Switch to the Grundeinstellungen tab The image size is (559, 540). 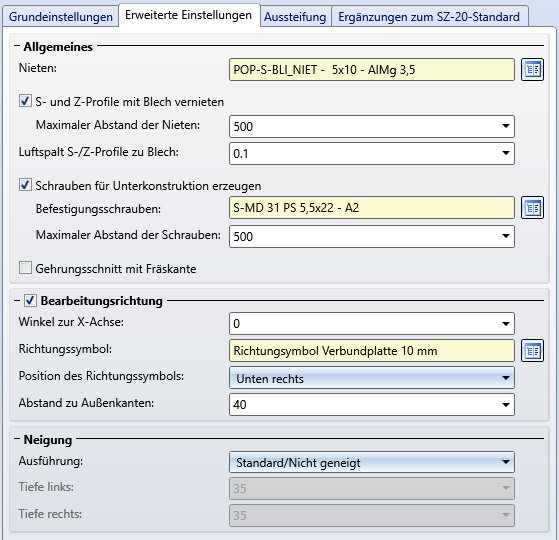61,17
